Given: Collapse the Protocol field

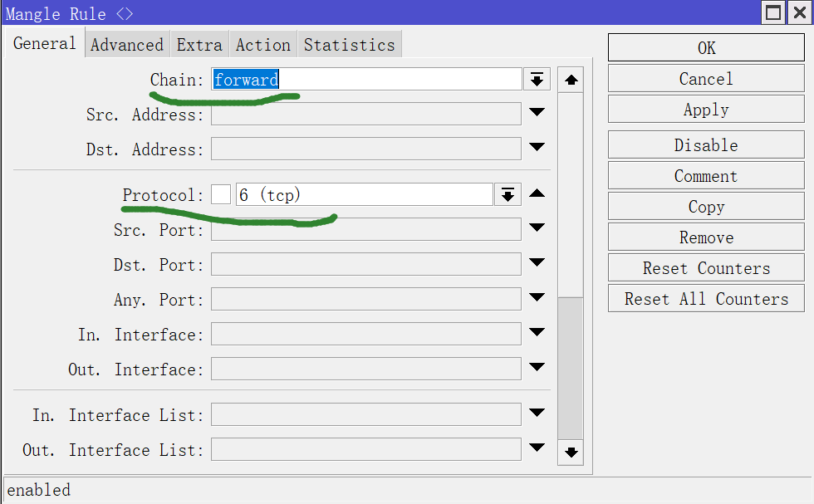Looking at the screenshot, I should click(x=537, y=194).
